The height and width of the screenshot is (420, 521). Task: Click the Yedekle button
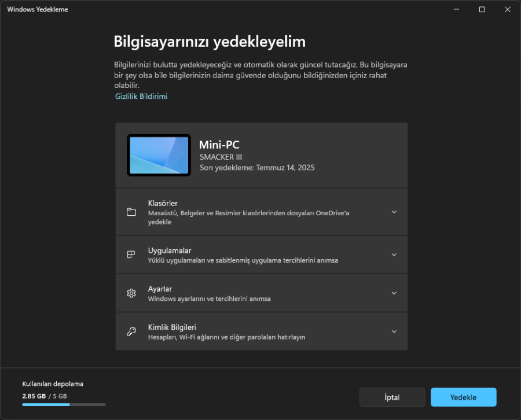[x=463, y=397]
